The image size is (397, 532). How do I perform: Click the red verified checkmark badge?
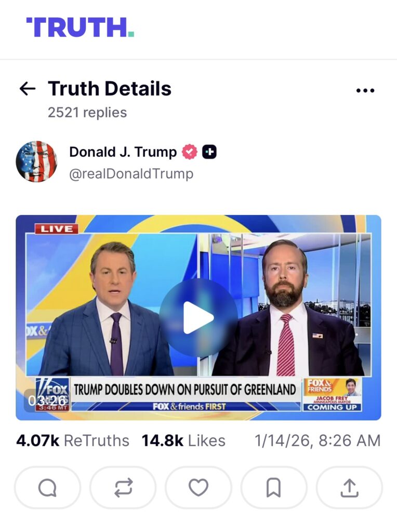pyautogui.click(x=190, y=152)
